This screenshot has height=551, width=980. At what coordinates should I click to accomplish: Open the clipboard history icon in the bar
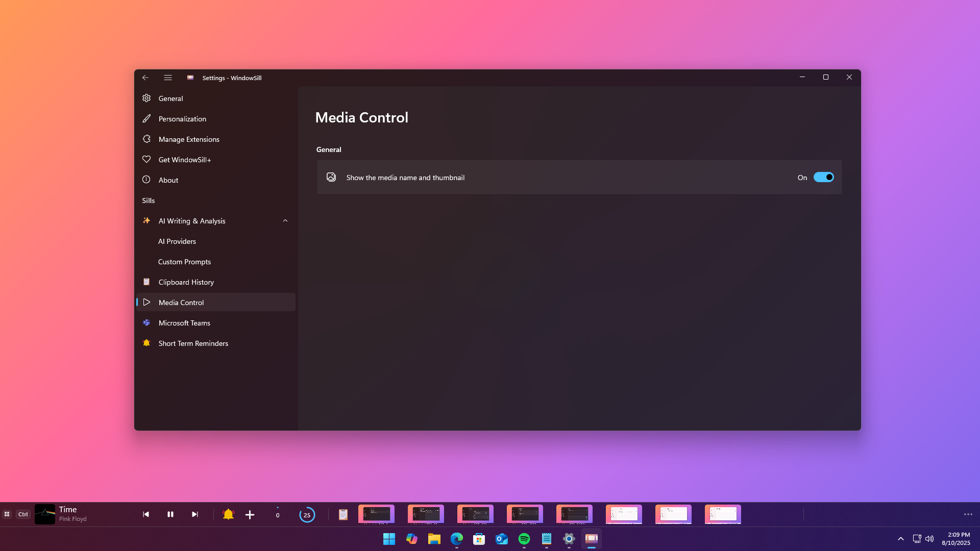click(343, 515)
